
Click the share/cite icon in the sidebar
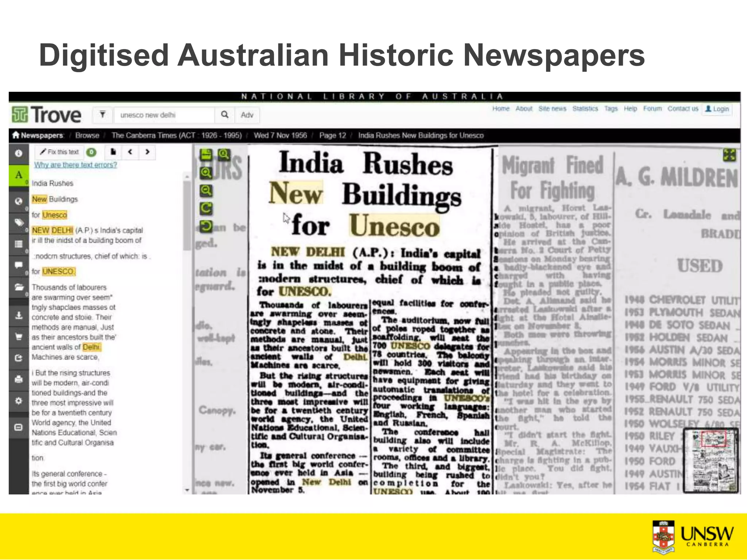tap(19, 358)
